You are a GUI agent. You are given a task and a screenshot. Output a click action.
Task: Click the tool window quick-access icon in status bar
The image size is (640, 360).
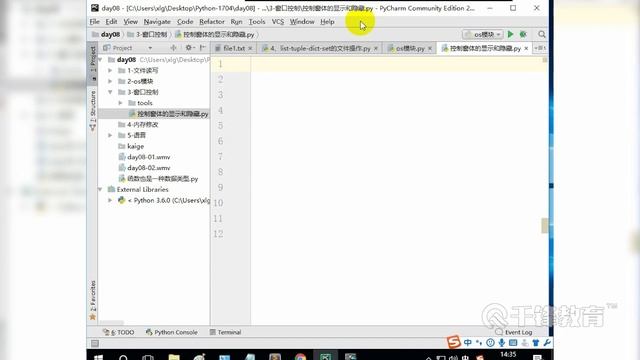point(95,343)
